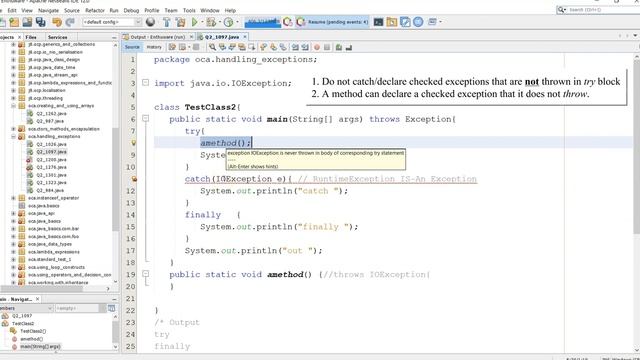Viewport: 640px width, 360px height.
Task: Click the terminal icon in main toolbar
Action: point(378,22)
